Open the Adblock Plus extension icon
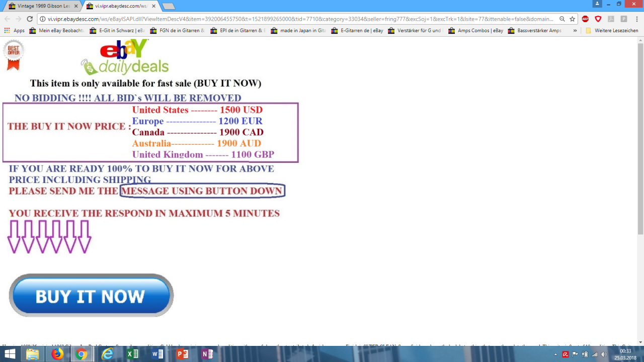 586,19
